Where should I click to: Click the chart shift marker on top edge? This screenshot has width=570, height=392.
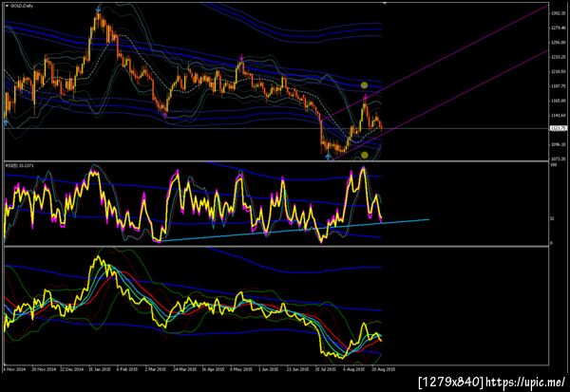[385, 3]
